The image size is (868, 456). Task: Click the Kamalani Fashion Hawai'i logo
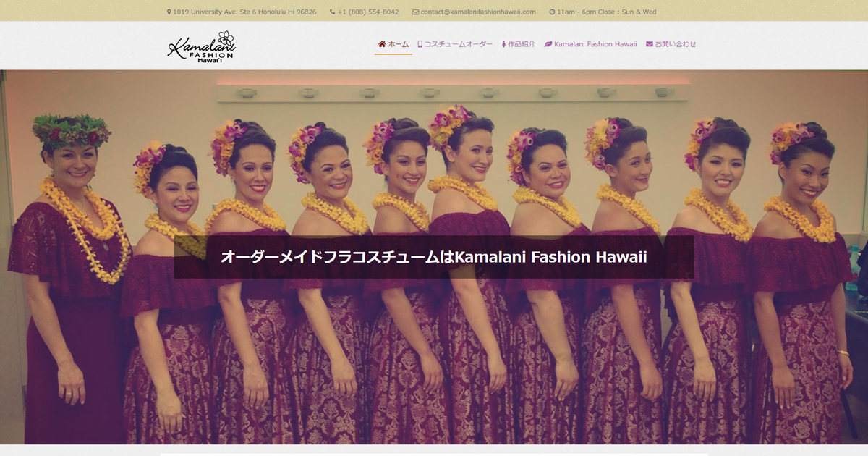pos(202,46)
